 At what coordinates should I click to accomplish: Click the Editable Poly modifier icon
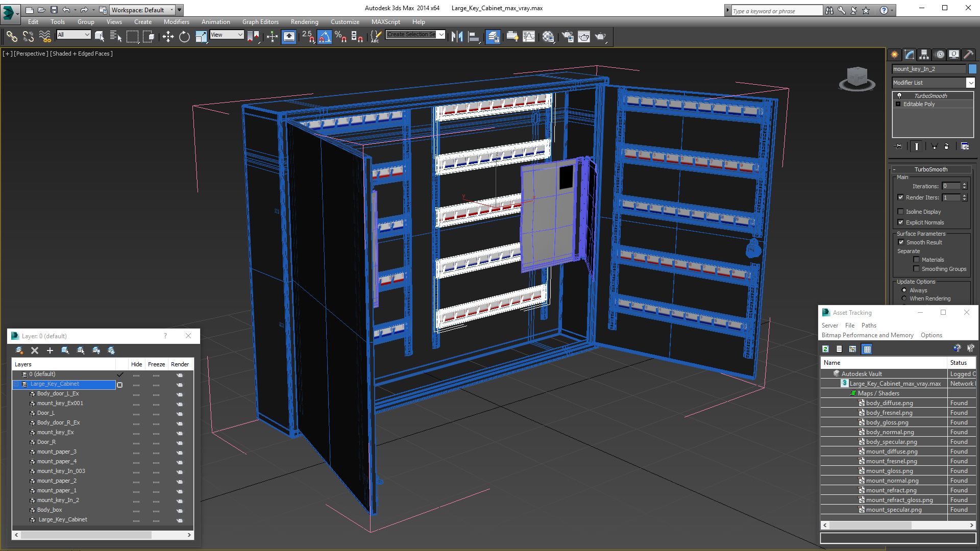(x=898, y=104)
